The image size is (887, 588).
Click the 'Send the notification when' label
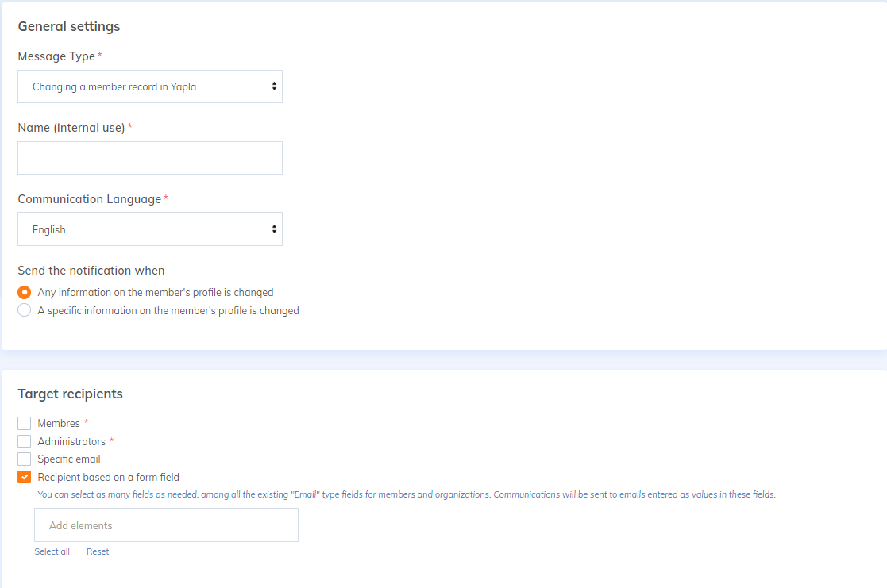point(91,271)
